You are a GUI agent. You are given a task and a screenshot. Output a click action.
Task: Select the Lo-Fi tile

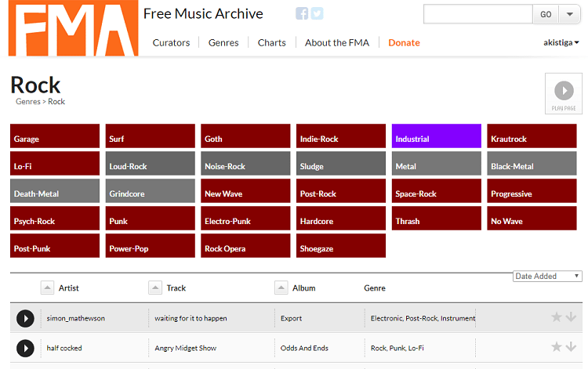tap(55, 163)
